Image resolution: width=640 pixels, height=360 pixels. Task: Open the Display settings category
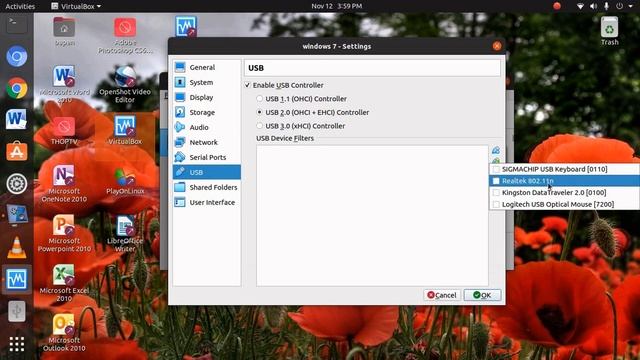[x=207, y=97]
